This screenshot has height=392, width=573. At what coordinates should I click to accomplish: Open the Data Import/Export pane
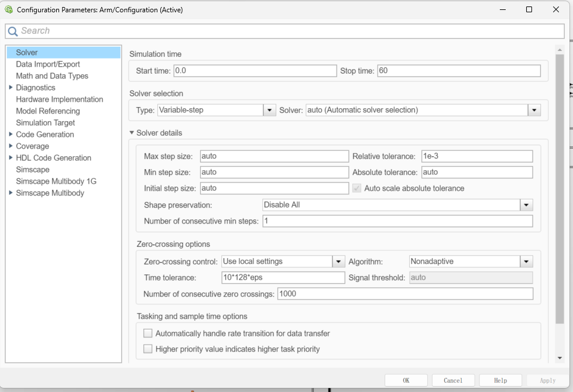(48, 64)
